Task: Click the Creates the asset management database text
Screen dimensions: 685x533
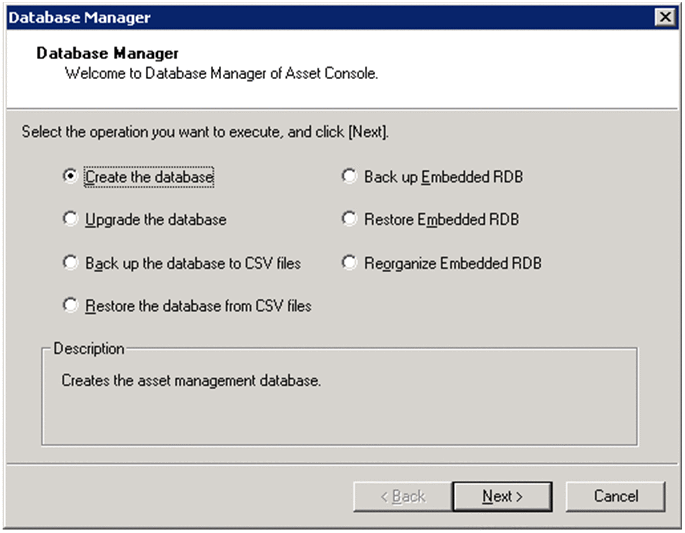Action: [x=191, y=380]
